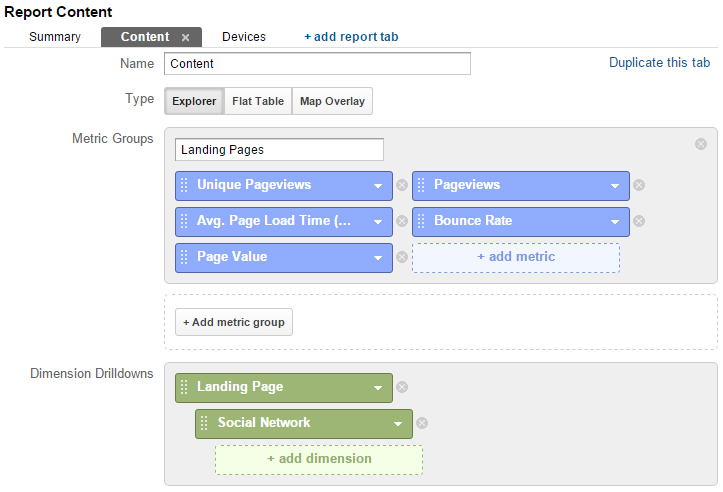Open the Bounce Rate metric dropdown
Screen dimensions: 723x492
point(615,222)
